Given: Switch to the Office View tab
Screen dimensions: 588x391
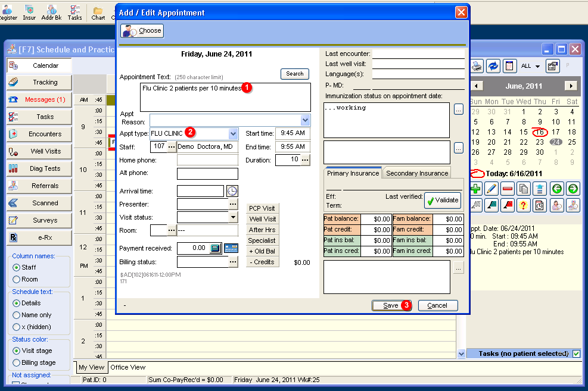Looking at the screenshot, I should click(128, 367).
